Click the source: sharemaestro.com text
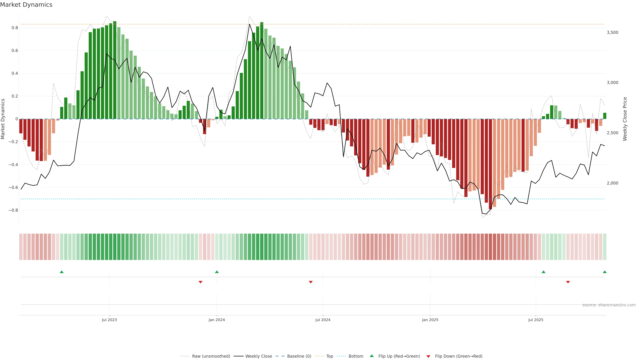Screen dimensions: 644x362 pos(609,305)
